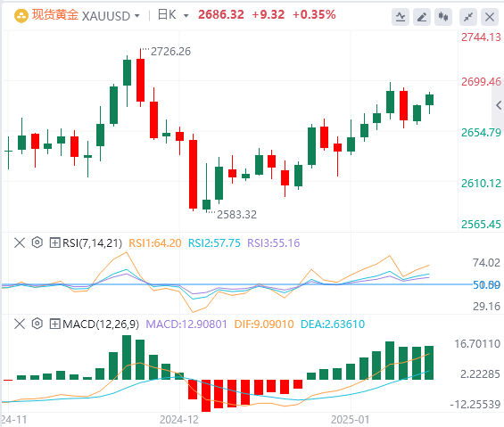Click the MACD(12,26,9) indicator label

coord(101,324)
